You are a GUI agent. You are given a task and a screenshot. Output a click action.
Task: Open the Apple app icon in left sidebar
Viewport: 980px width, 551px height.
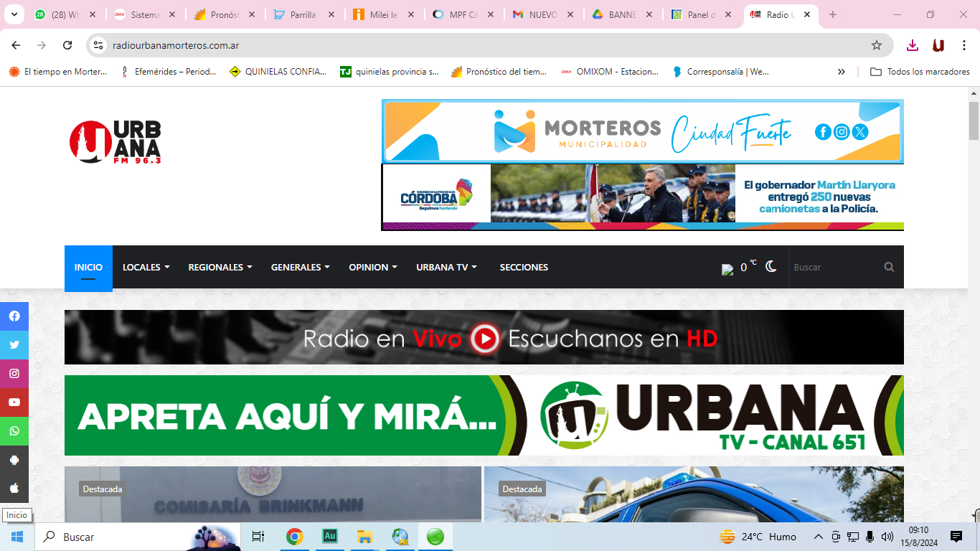14,489
